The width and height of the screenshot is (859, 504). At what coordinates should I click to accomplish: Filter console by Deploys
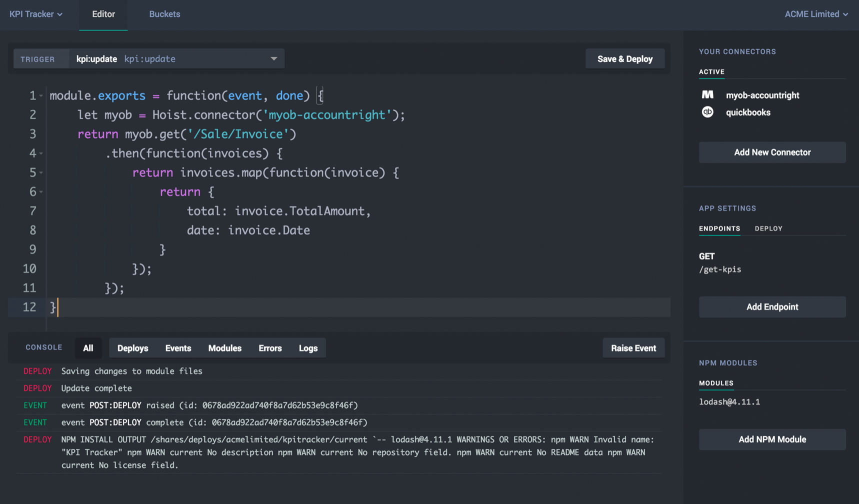(x=132, y=348)
